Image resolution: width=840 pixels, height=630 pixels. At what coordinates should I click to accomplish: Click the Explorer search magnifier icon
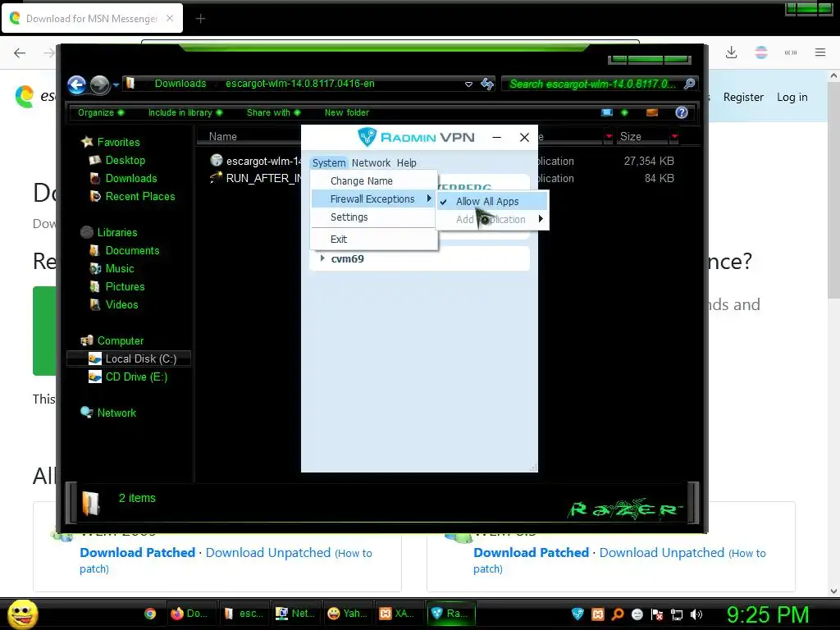coord(689,84)
